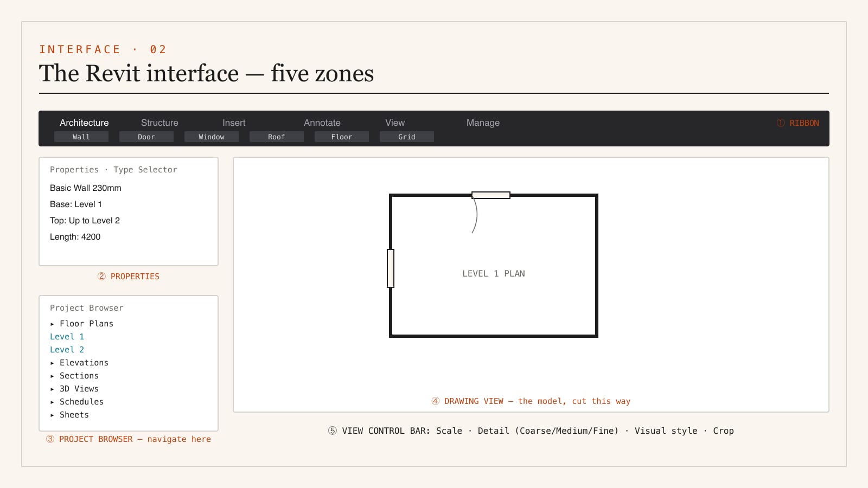
Task: Click 'Visual style' in the view control bar
Action: point(666,431)
